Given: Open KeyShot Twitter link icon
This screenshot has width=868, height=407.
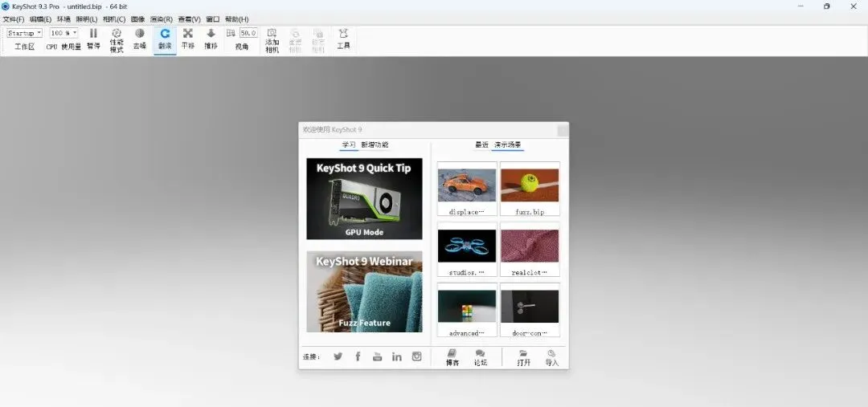Looking at the screenshot, I should click(338, 356).
